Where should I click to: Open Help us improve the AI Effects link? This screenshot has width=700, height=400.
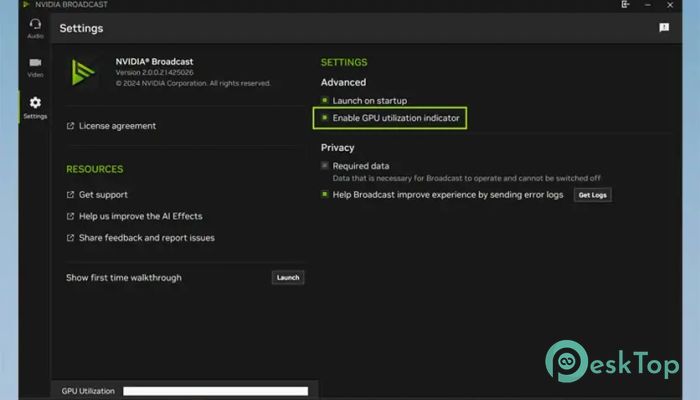coord(134,216)
